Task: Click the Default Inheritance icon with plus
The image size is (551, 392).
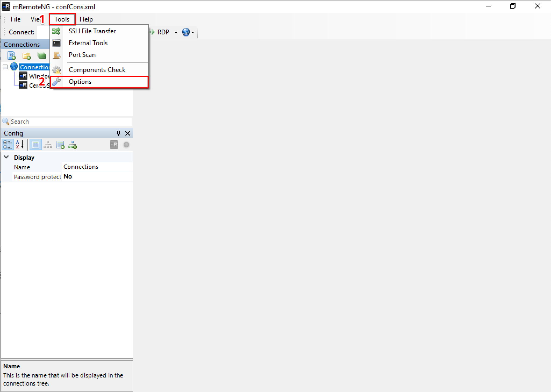Action: 73,145
